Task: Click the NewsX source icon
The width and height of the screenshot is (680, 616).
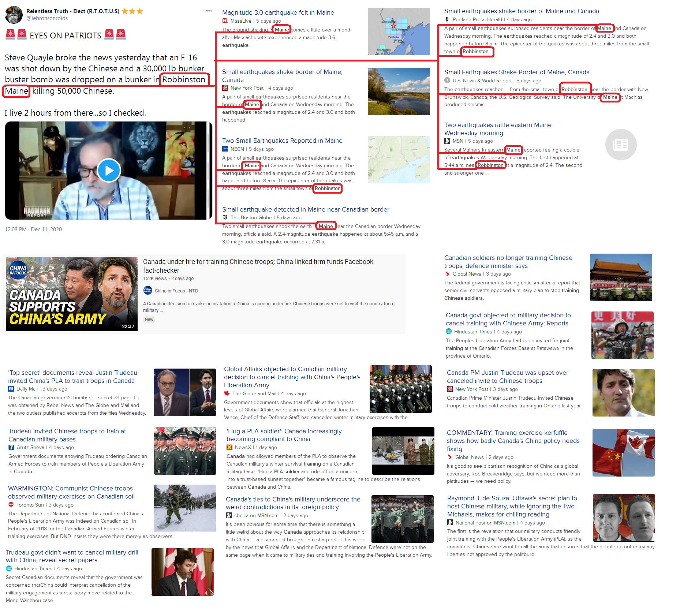Action: [229, 447]
